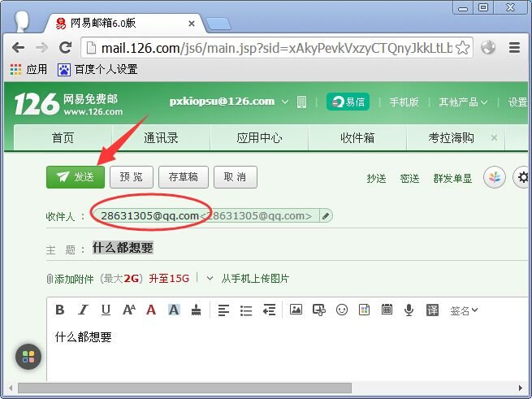Open the 易信 button

pos(348,102)
